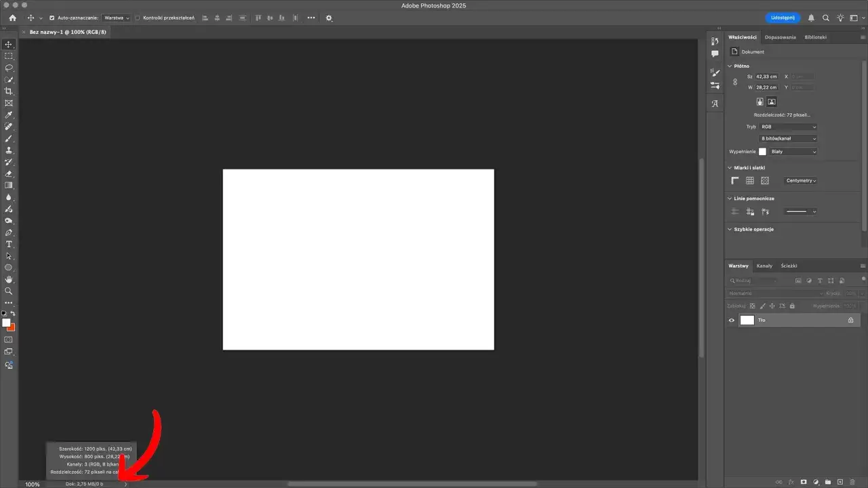Collapse the Płótno section
This screenshot has width=868, height=488.
point(730,66)
